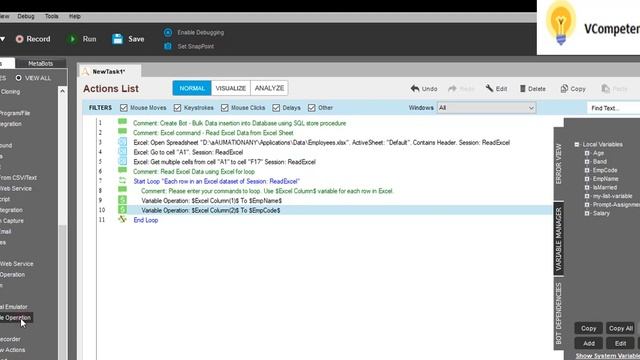Click the Copy All button
The image size is (640, 360).
pyautogui.click(x=620, y=328)
